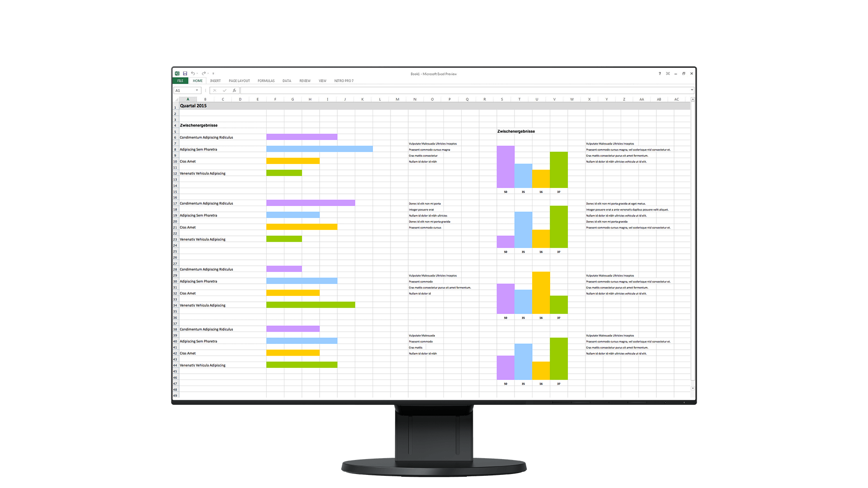The width and height of the screenshot is (868, 488).
Task: Switch to the FORMULAS tab
Action: (x=266, y=81)
